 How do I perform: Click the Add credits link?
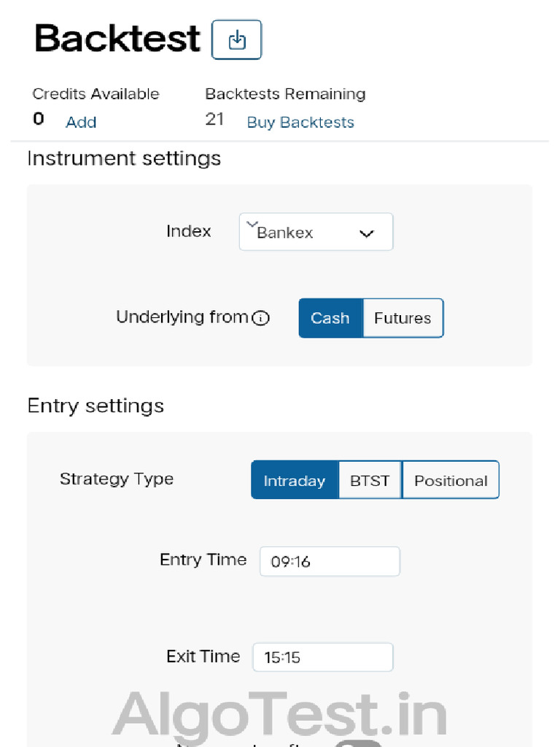tap(81, 123)
